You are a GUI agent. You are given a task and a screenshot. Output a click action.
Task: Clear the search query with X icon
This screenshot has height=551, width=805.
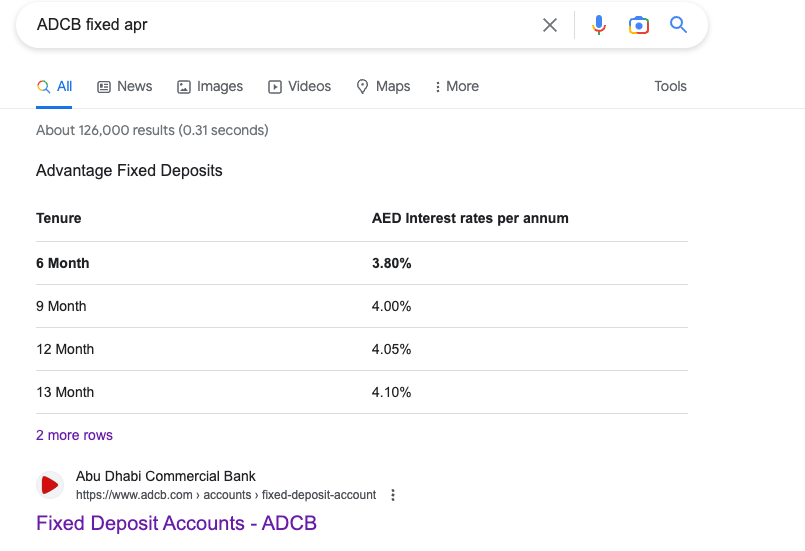click(x=549, y=25)
